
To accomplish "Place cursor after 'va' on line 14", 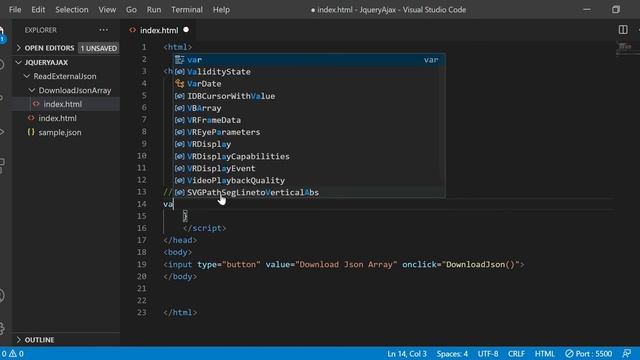I will click(174, 204).
